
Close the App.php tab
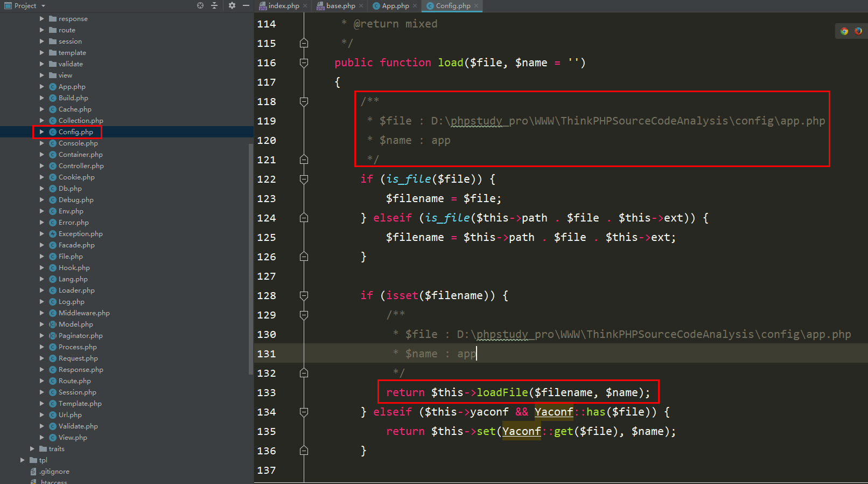point(415,6)
